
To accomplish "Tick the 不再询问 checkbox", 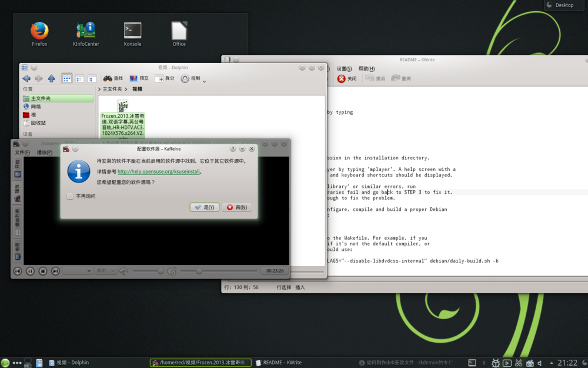I will tap(70, 196).
